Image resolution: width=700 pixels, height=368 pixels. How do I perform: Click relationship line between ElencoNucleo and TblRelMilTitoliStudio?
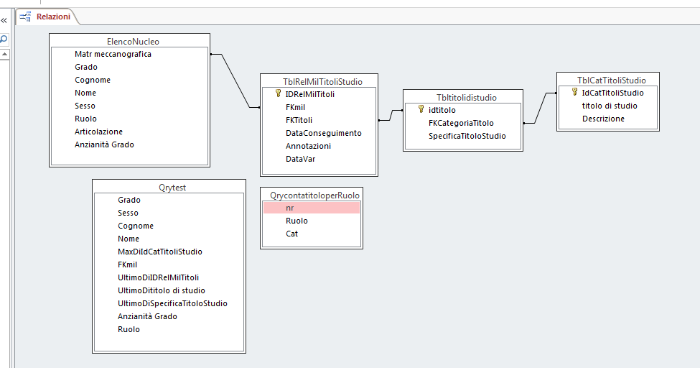235,81
